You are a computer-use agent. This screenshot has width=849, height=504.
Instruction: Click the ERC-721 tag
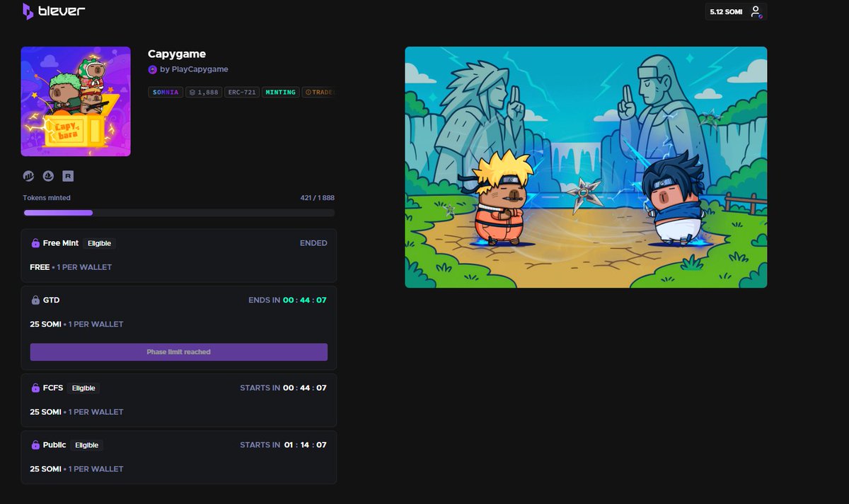241,92
